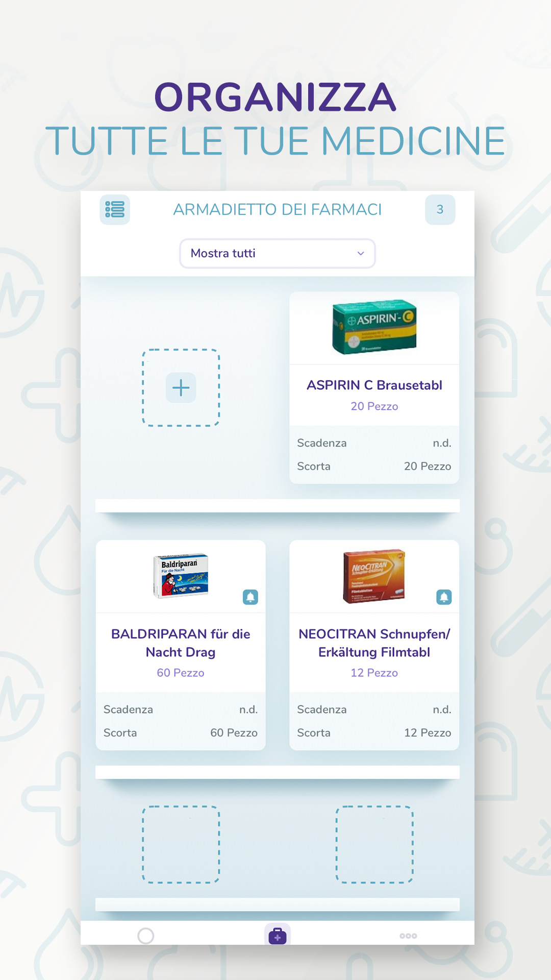
Task: Select NEOCITRAN Schnupfen/Erkältung Filmtabl title
Action: pyautogui.click(x=374, y=643)
